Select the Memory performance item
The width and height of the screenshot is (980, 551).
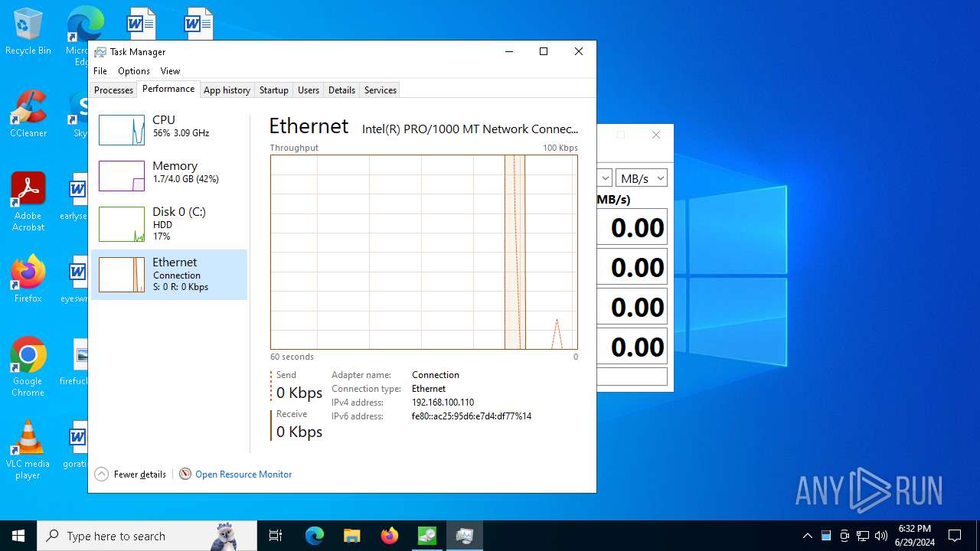[x=169, y=176]
